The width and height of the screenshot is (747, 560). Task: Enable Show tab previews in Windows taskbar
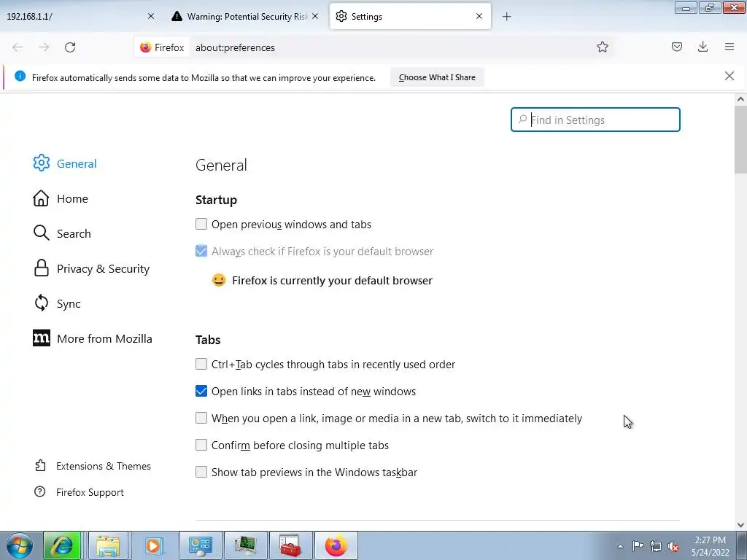coord(201,472)
